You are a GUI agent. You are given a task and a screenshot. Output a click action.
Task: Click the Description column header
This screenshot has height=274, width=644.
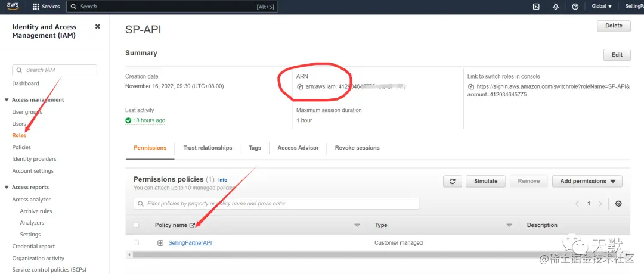pyautogui.click(x=542, y=225)
